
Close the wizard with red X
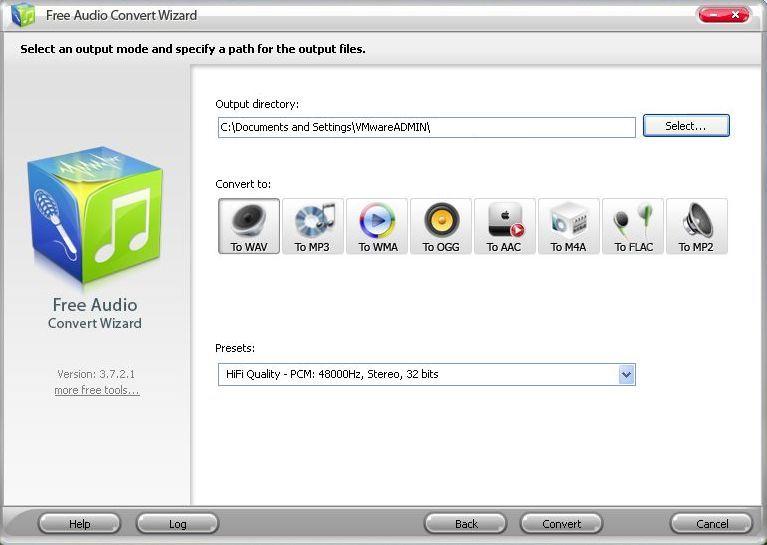pyautogui.click(x=736, y=15)
